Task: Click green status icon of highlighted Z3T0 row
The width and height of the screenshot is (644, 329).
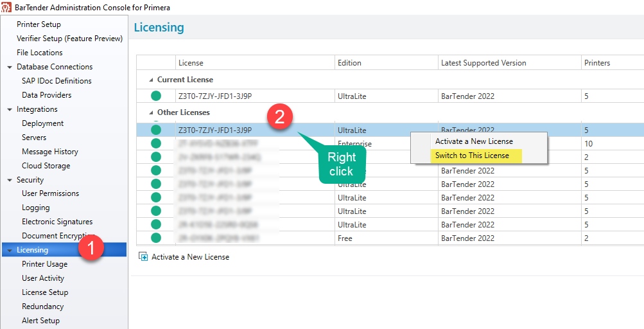Action: pos(155,130)
